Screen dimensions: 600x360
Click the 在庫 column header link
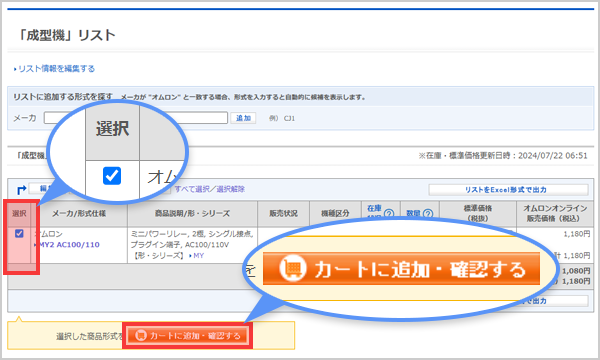[374, 209]
